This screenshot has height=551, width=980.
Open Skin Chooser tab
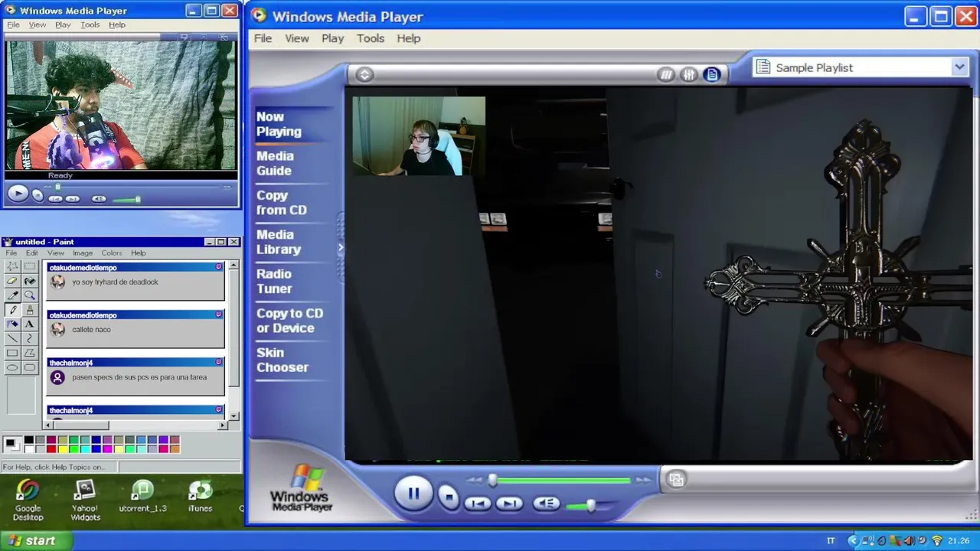pyautogui.click(x=283, y=360)
